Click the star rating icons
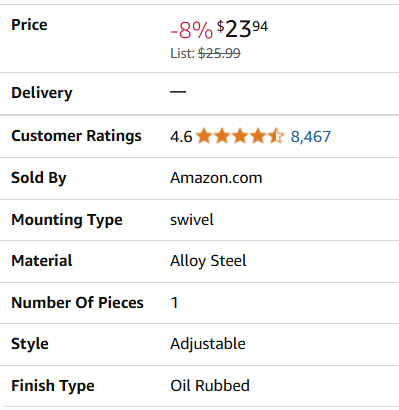Viewport: 399px width, 410px height. [240, 136]
